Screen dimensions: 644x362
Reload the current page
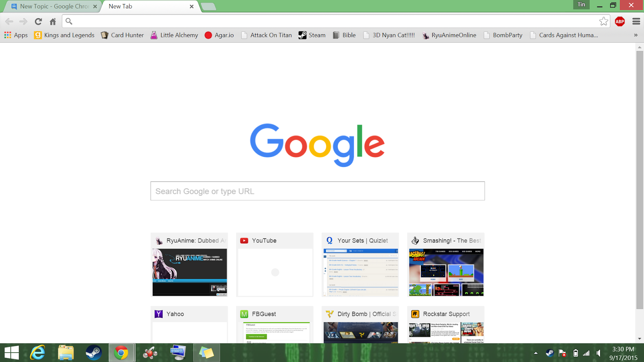pyautogui.click(x=38, y=21)
